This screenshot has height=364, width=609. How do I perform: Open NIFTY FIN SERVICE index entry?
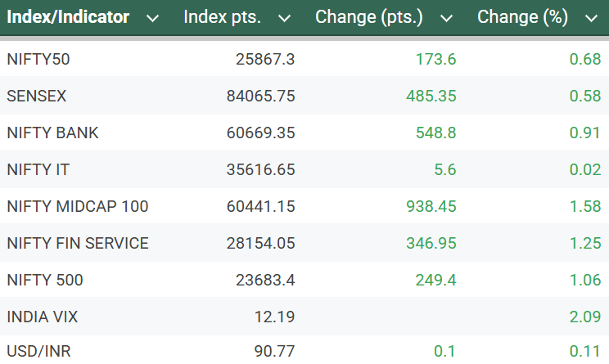coord(78,244)
